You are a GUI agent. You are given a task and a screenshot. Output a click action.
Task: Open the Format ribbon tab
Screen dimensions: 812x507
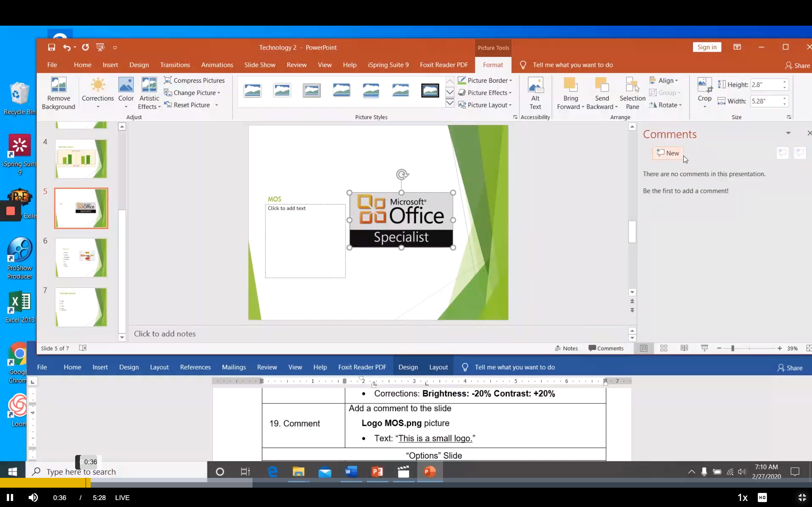492,65
